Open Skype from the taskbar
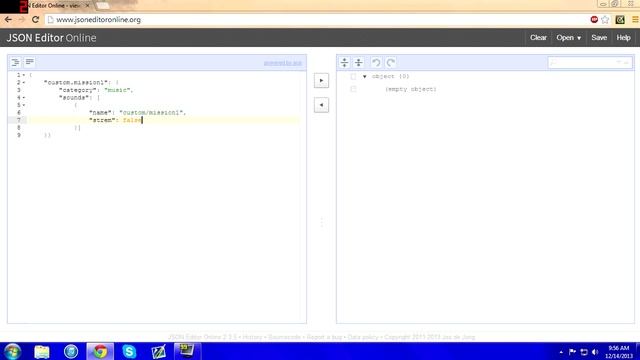This screenshot has width=640, height=360. pyautogui.click(x=129, y=351)
